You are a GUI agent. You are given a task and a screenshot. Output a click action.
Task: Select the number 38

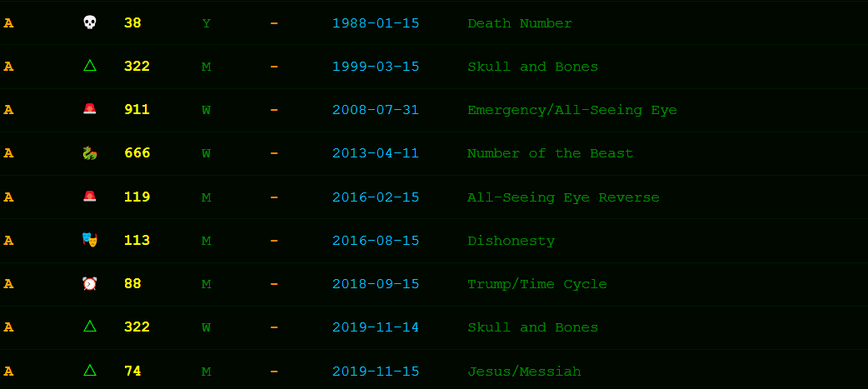[x=132, y=23]
